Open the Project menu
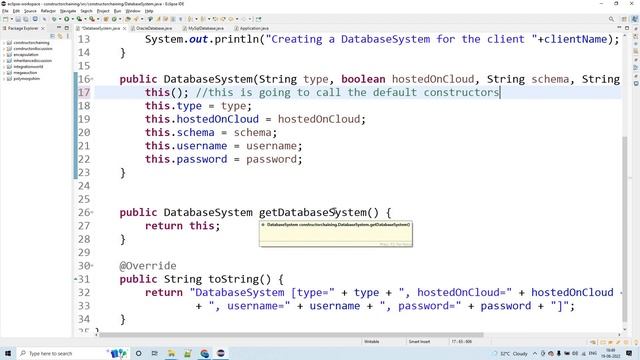 point(103,11)
